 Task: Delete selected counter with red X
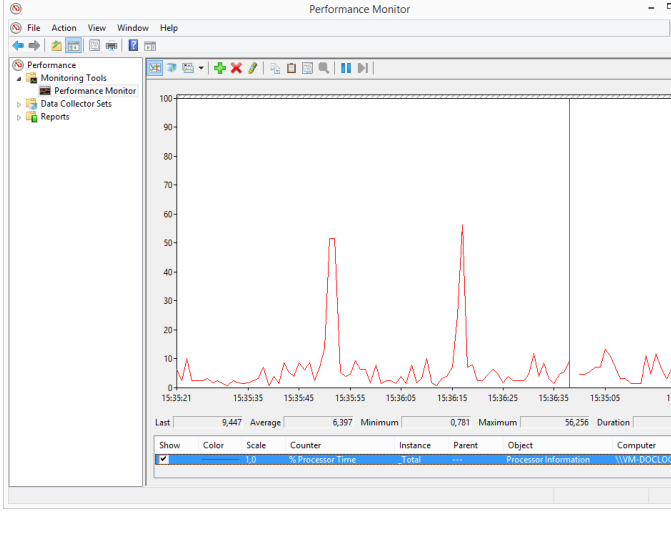(236, 68)
